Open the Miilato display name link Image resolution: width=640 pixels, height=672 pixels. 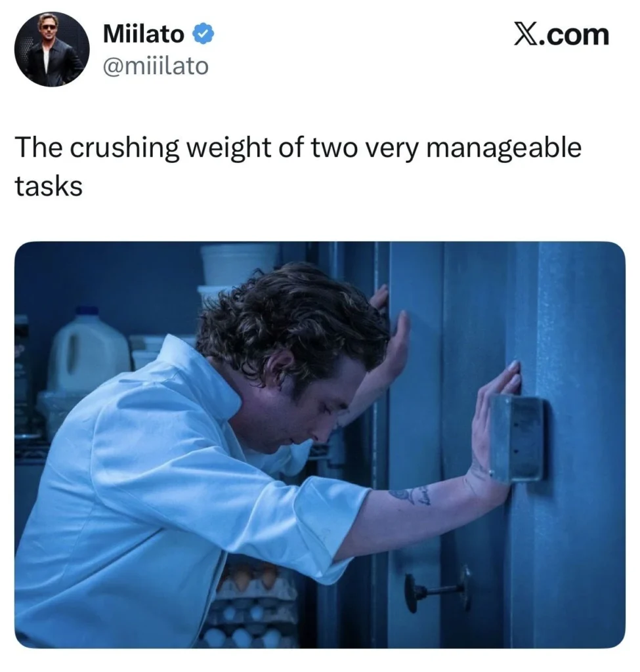[x=144, y=34]
